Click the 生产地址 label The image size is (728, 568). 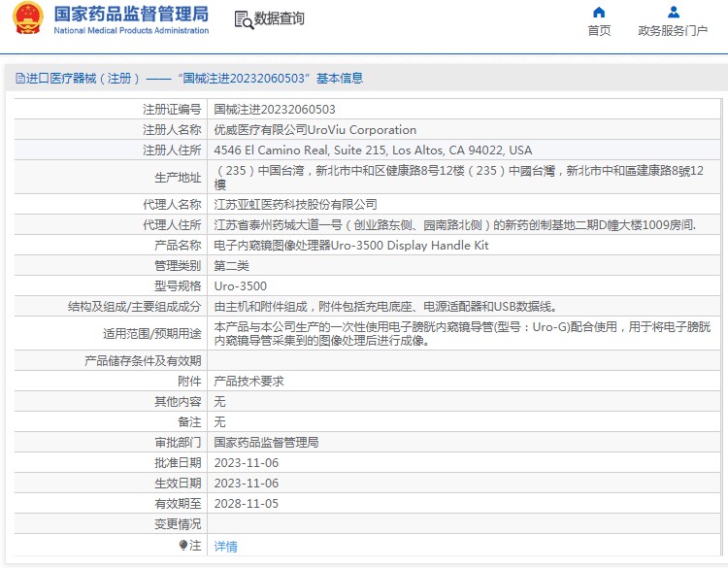click(x=178, y=178)
